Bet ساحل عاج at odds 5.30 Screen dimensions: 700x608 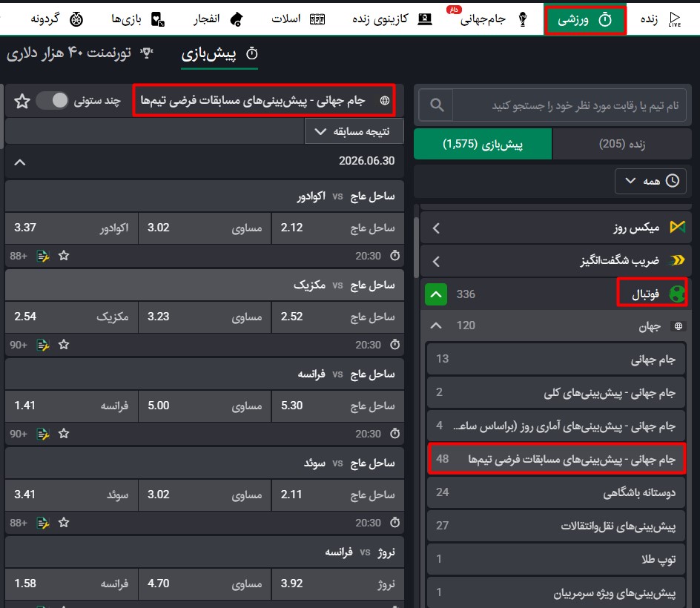coord(337,406)
